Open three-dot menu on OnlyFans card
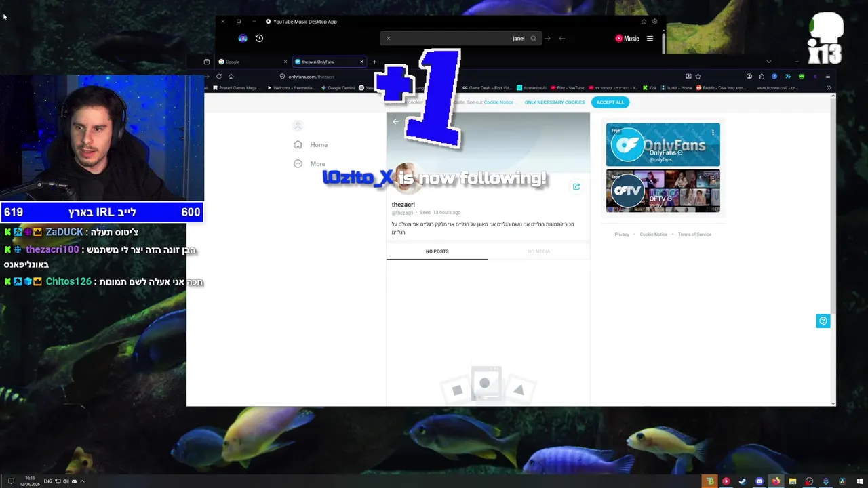The image size is (868, 488). [713, 133]
